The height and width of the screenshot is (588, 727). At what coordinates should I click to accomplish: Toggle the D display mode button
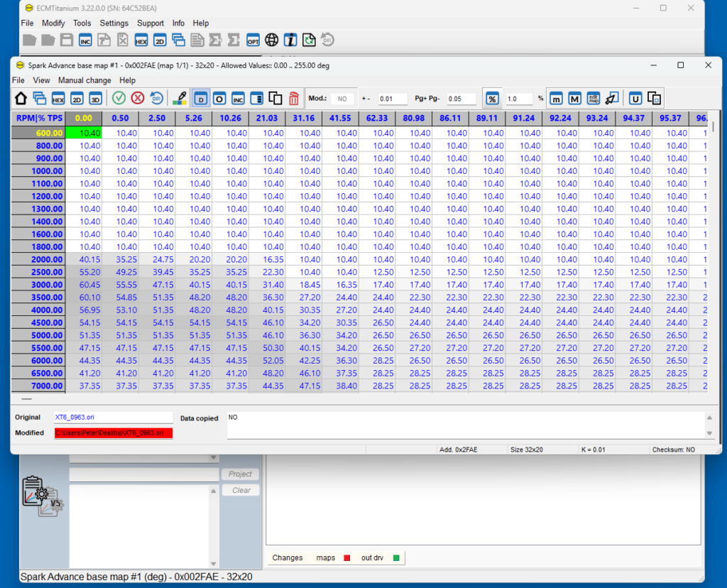pyautogui.click(x=201, y=98)
